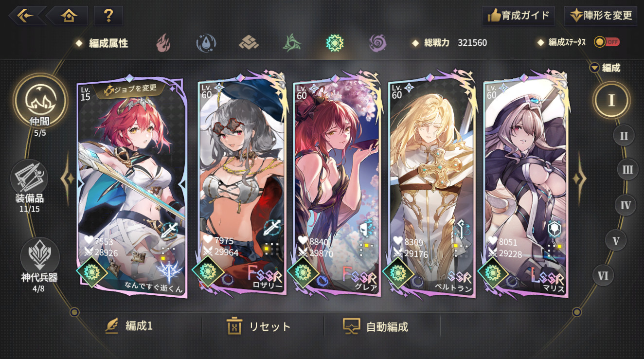Go back with the arrow icon
This screenshot has width=644, height=359.
[x=26, y=16]
